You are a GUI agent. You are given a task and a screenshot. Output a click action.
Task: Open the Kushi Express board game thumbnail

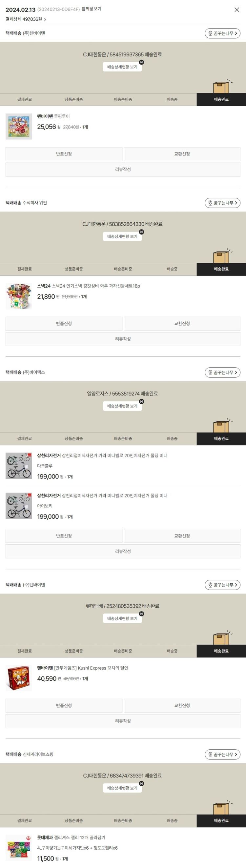pos(19,678)
